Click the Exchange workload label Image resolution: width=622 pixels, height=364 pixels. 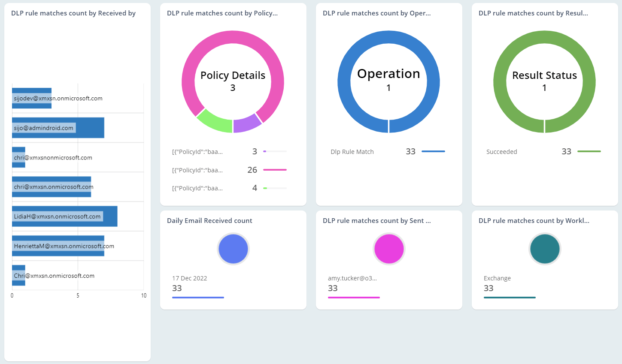(x=497, y=278)
